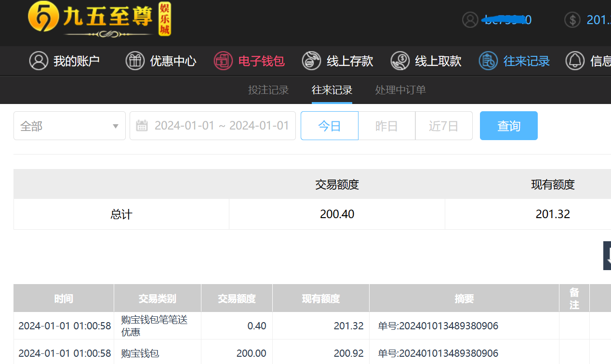
Task: Click the 查询 search button
Action: pyautogui.click(x=509, y=126)
